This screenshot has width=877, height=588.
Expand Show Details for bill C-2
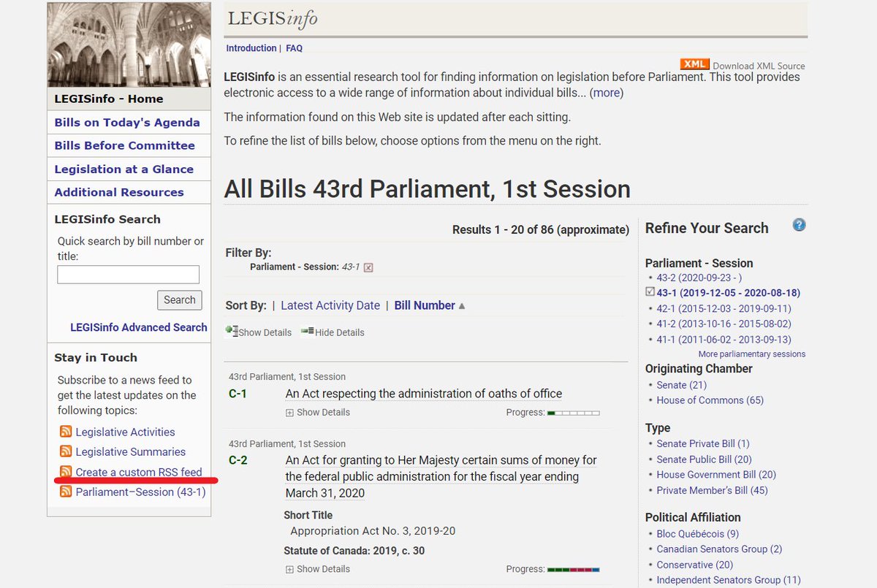(318, 569)
